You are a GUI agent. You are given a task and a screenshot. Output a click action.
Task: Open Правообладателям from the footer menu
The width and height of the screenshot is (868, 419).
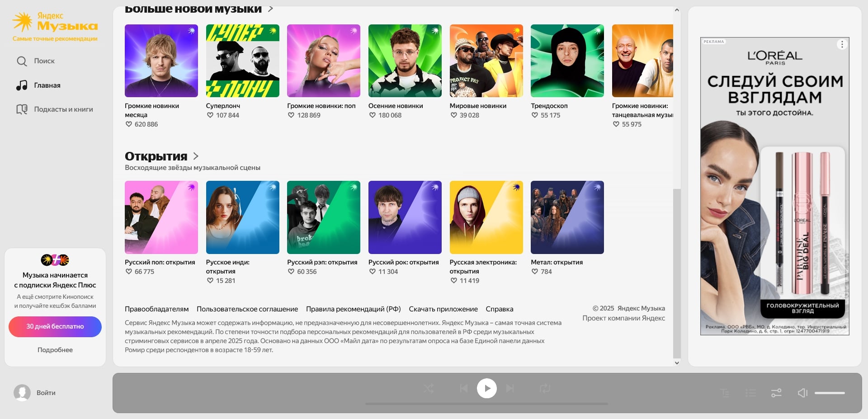click(156, 309)
